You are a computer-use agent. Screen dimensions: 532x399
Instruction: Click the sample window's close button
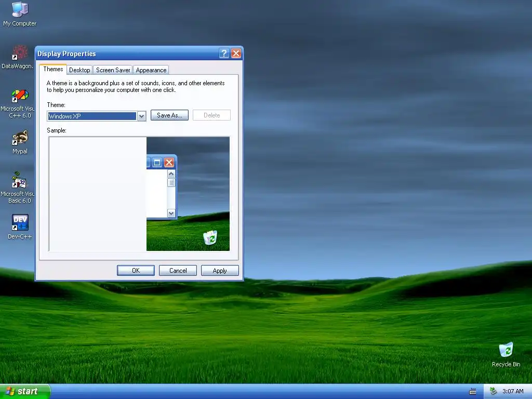(169, 163)
